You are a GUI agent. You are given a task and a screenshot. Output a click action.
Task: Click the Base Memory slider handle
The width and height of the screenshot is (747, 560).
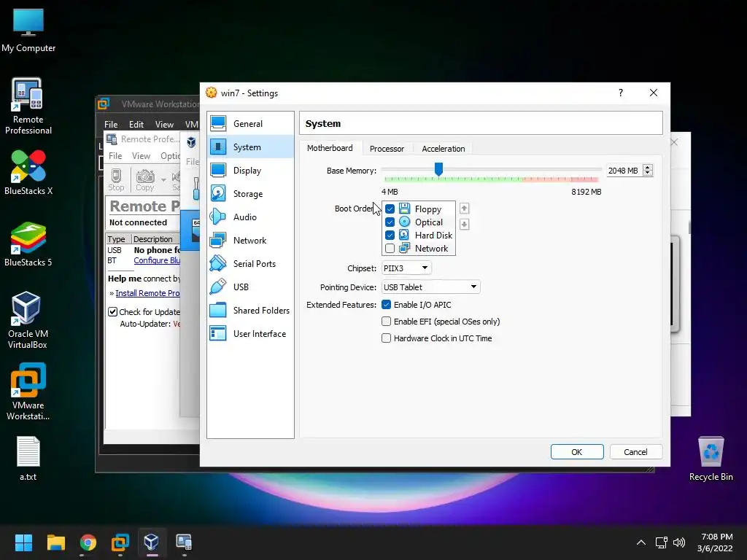438,169
